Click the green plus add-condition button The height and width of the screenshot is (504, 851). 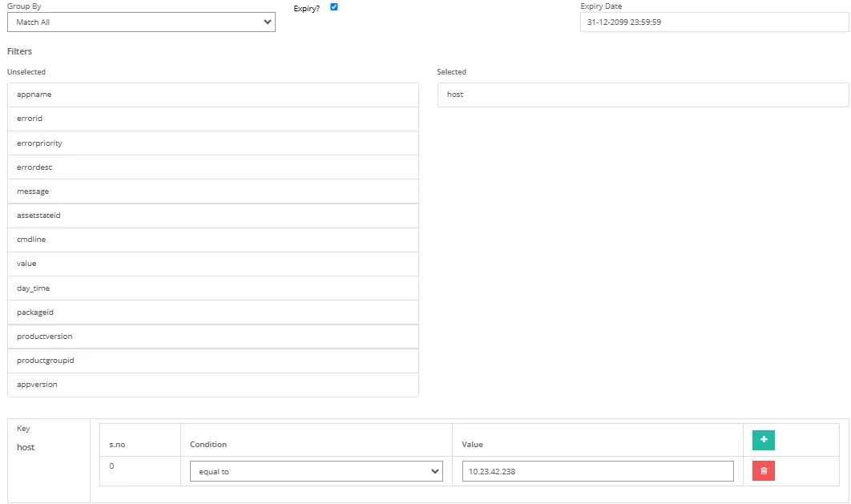click(763, 440)
